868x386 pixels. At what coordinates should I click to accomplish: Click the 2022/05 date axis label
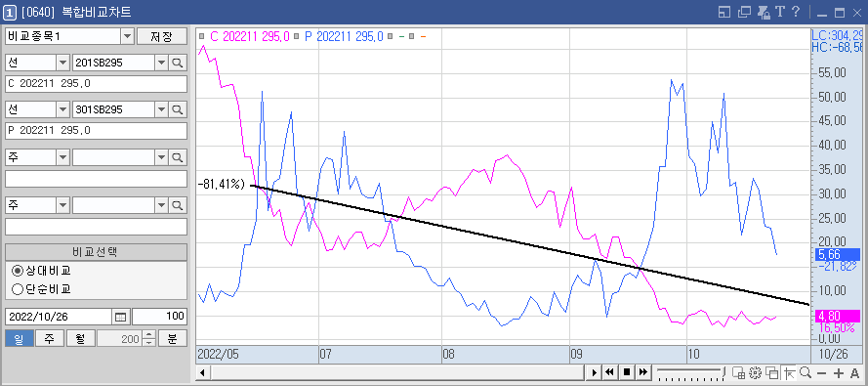[217, 354]
